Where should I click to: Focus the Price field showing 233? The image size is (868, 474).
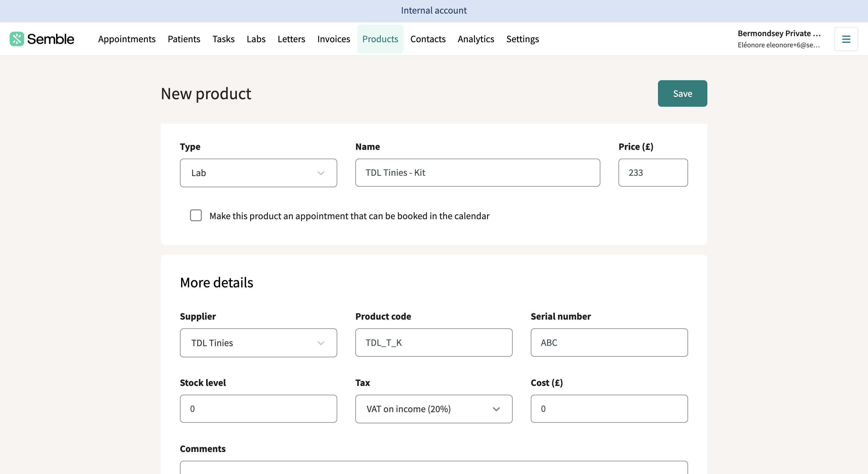653,172
